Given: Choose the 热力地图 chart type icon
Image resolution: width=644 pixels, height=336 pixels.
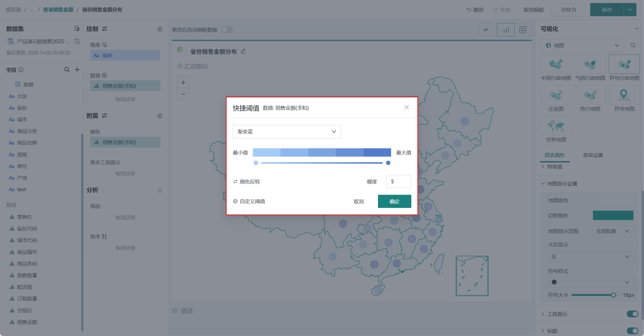Looking at the screenshot, I should pos(590,95).
